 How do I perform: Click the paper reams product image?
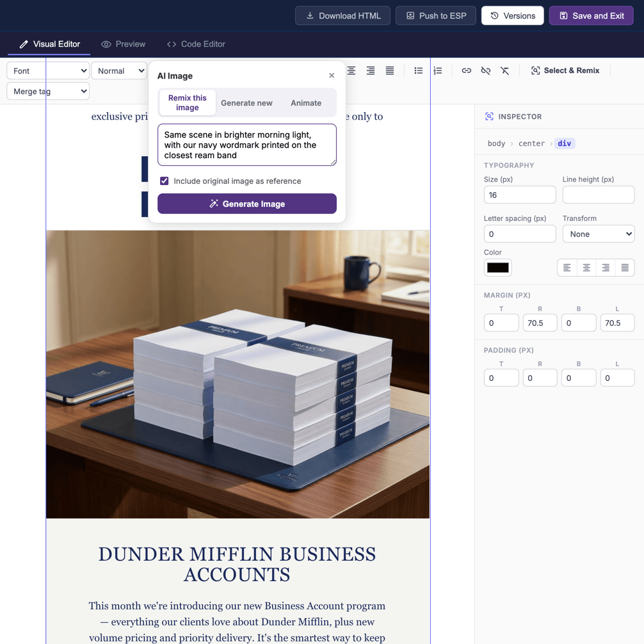click(x=237, y=374)
